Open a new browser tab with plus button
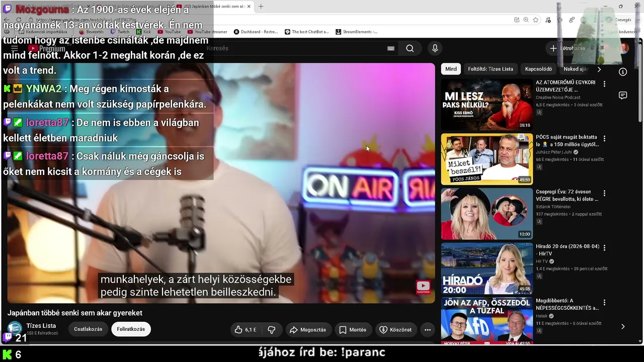The image size is (644, 362). click(x=261, y=7)
